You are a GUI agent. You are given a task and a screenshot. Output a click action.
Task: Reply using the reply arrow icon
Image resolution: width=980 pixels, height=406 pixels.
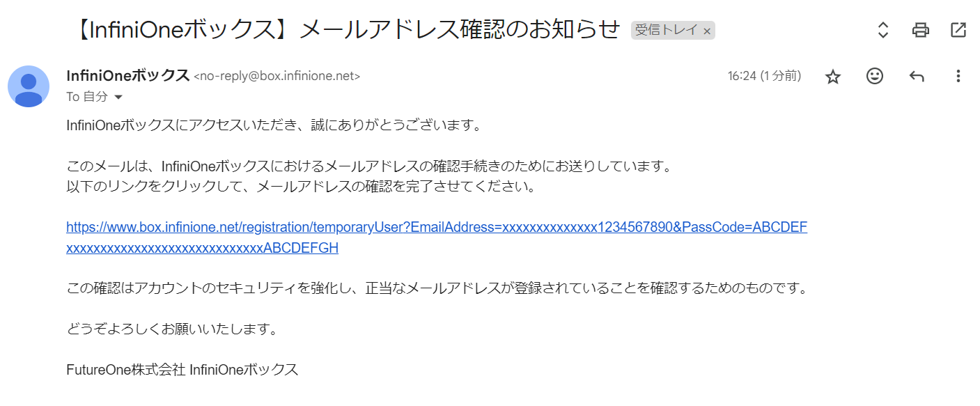pyautogui.click(x=917, y=77)
